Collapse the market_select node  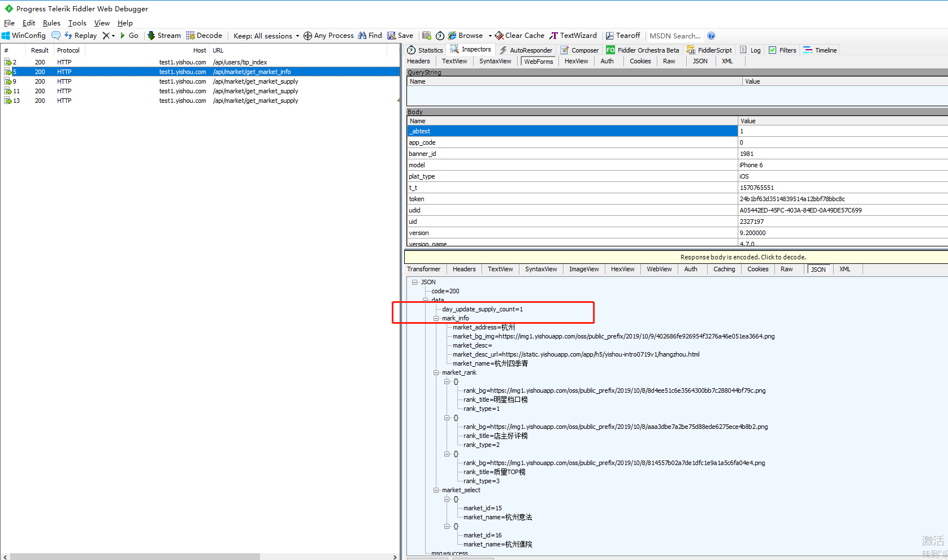tap(436, 490)
